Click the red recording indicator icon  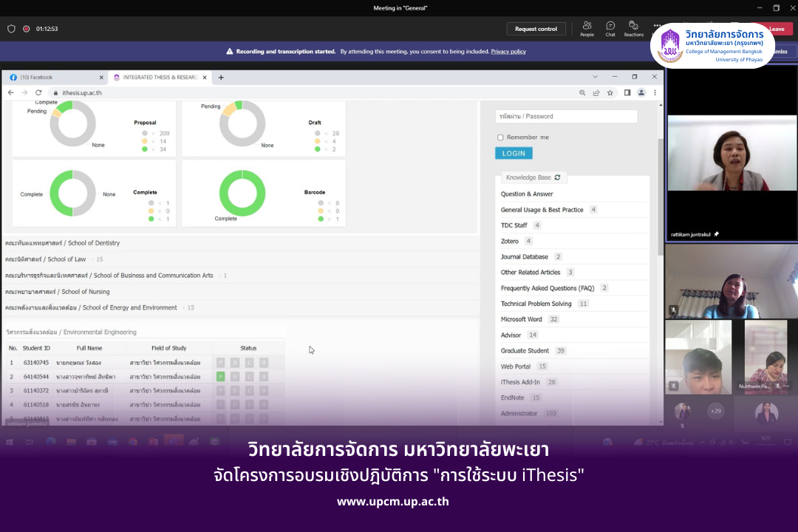(27, 29)
